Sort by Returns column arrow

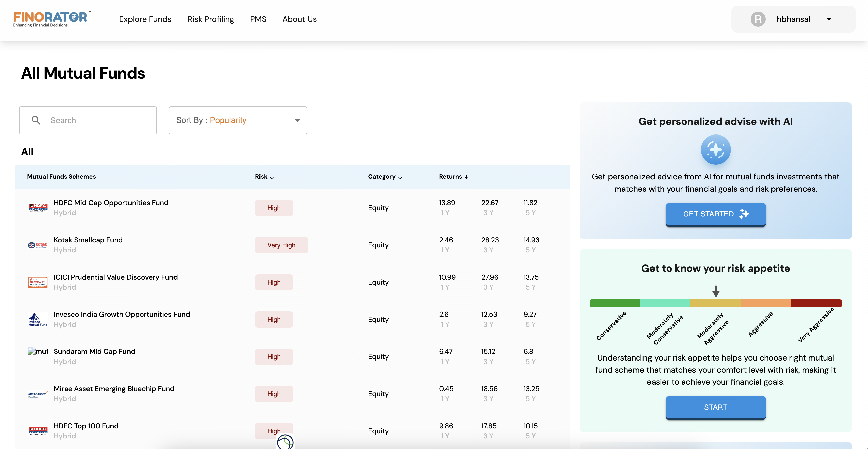(x=467, y=177)
